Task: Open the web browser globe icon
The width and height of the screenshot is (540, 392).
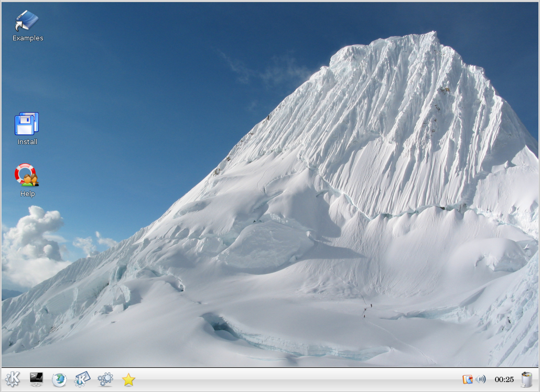Action: 59,379
